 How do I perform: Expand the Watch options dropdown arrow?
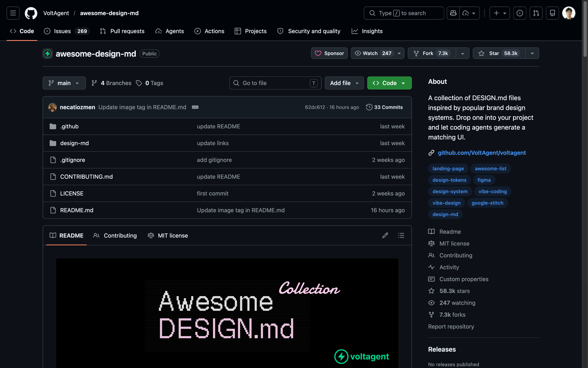coord(399,53)
